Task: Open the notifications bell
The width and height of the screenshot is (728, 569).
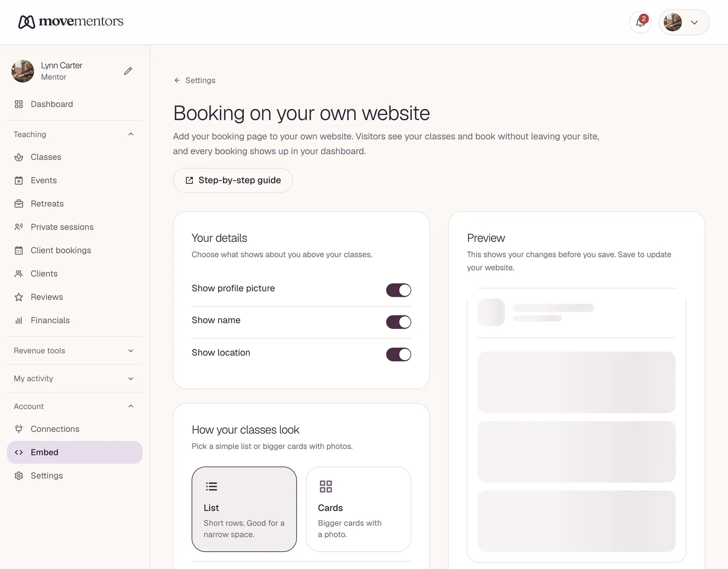Action: (x=640, y=22)
